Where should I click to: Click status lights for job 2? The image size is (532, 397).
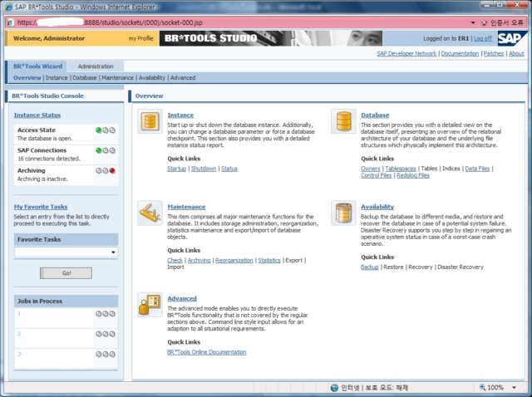pyautogui.click(x=106, y=334)
